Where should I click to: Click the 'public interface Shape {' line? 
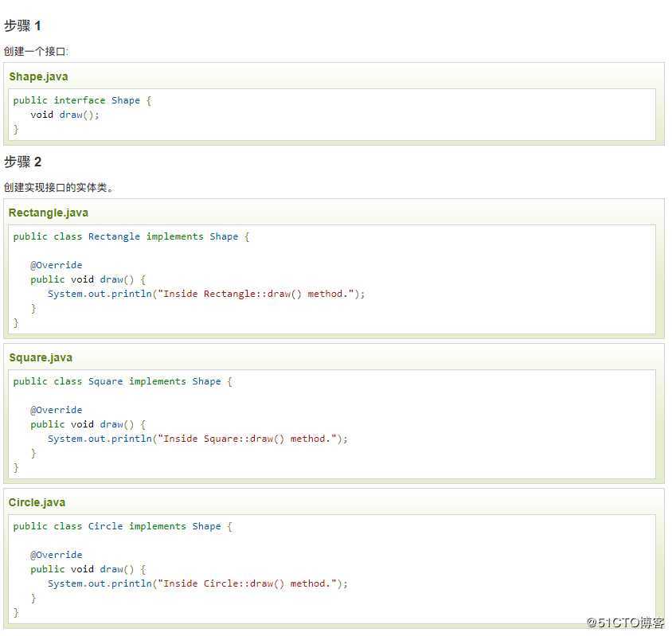(82, 101)
